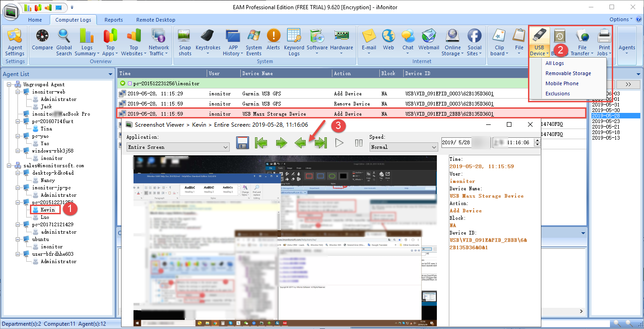Image resolution: width=644 pixels, height=329 pixels.
Task: Click the >> next dates button
Action: 628,84
